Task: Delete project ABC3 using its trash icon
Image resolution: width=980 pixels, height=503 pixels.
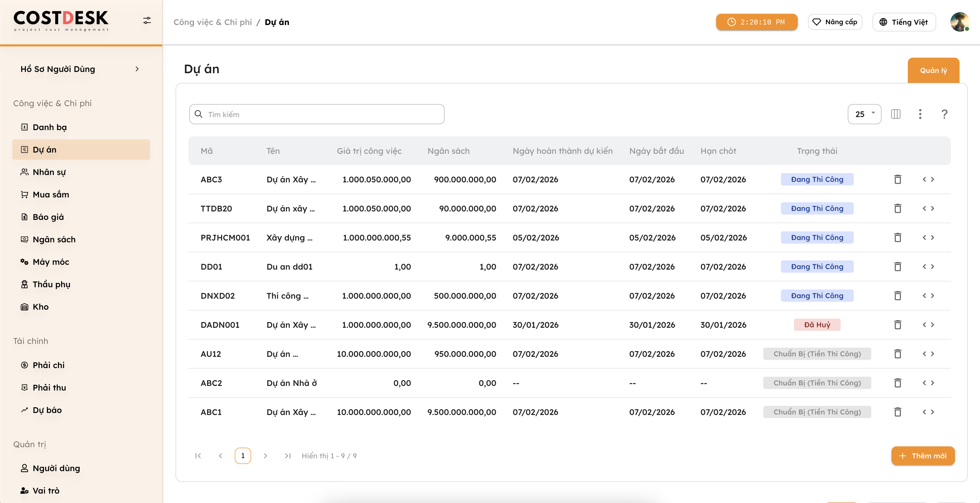Action: coord(898,179)
